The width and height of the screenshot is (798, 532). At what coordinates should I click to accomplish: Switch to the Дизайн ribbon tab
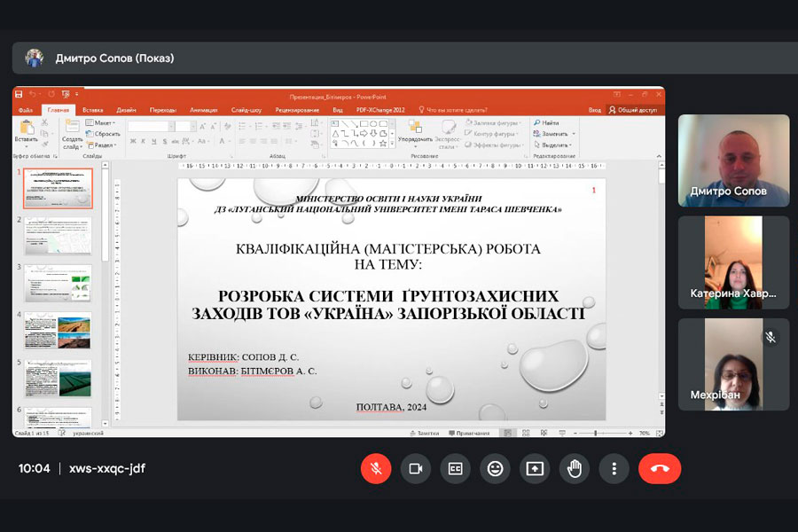(x=127, y=110)
